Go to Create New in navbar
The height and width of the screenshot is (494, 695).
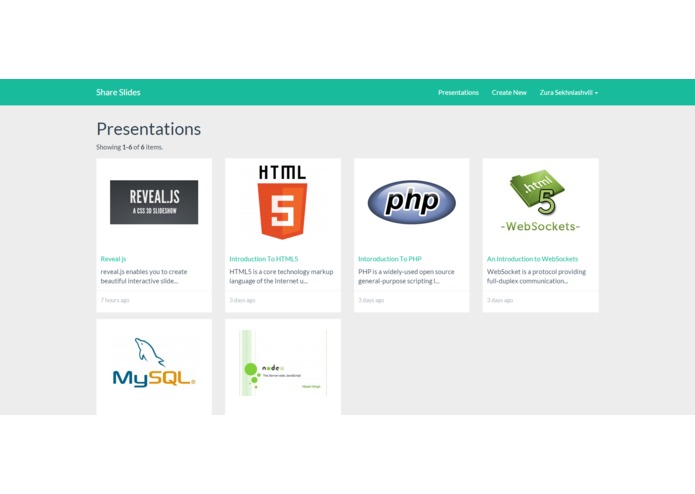click(509, 92)
